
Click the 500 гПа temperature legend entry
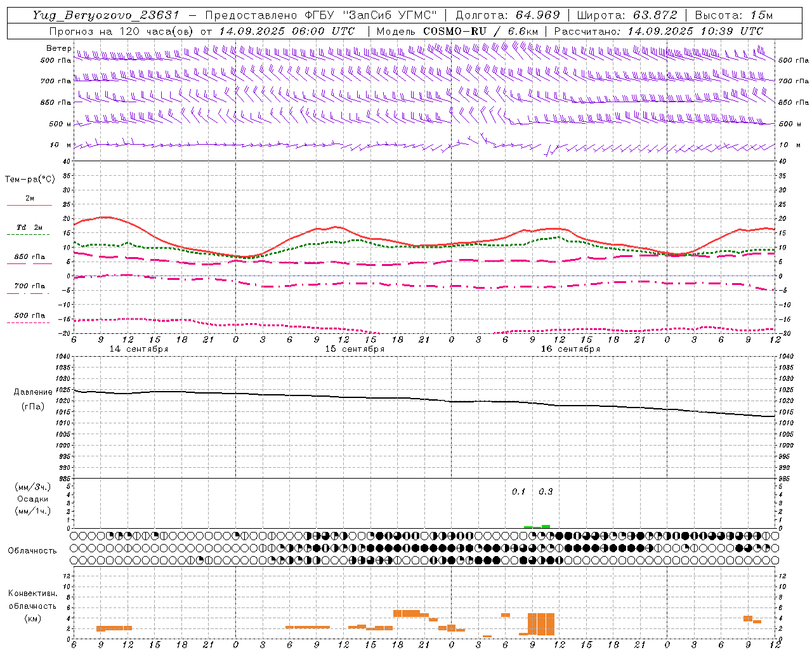[30, 315]
